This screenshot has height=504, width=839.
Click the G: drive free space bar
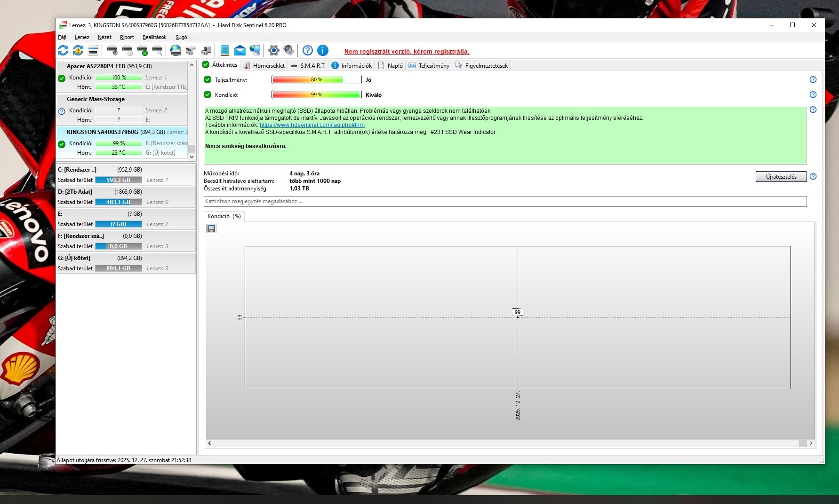point(119,268)
